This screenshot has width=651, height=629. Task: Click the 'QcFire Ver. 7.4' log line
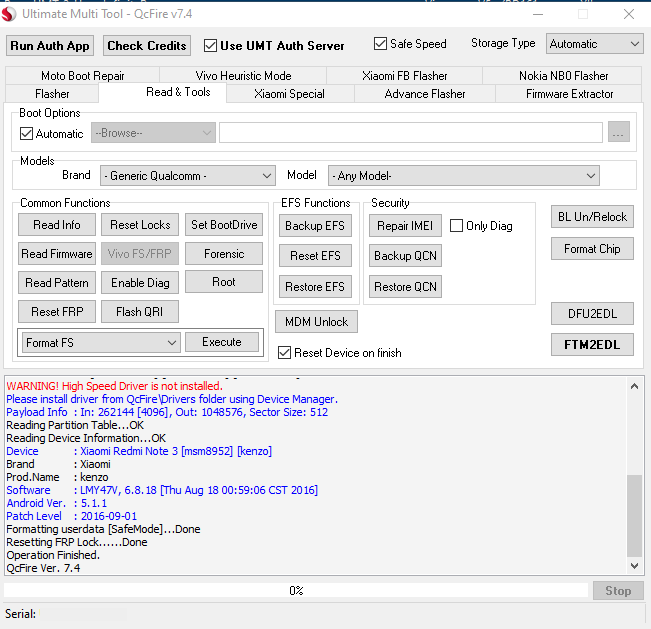click(x=43, y=568)
